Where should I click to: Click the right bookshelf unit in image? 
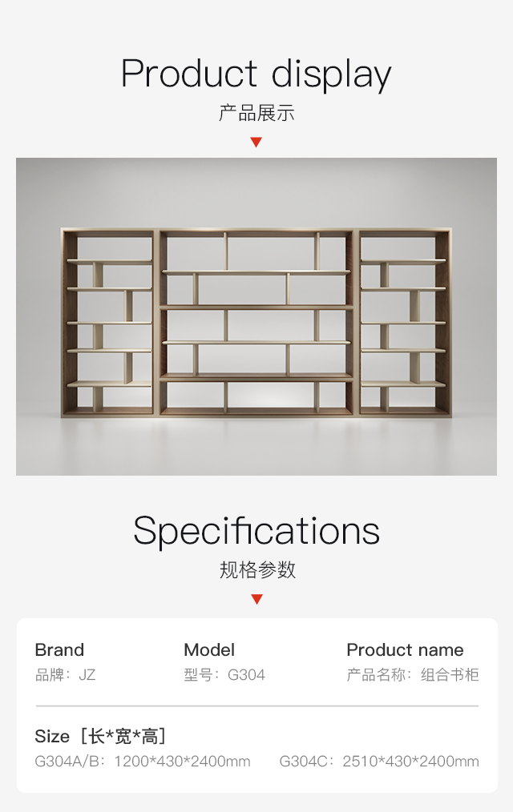(405, 322)
